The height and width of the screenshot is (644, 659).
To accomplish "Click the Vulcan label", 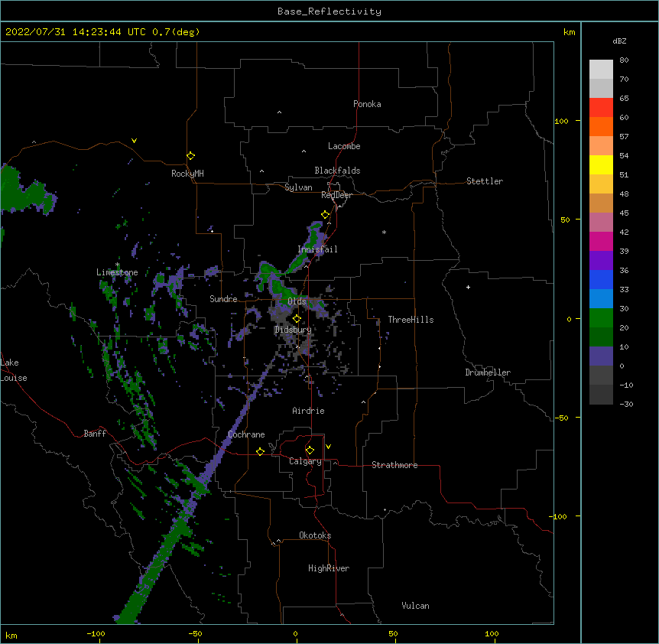I will click(x=415, y=606).
